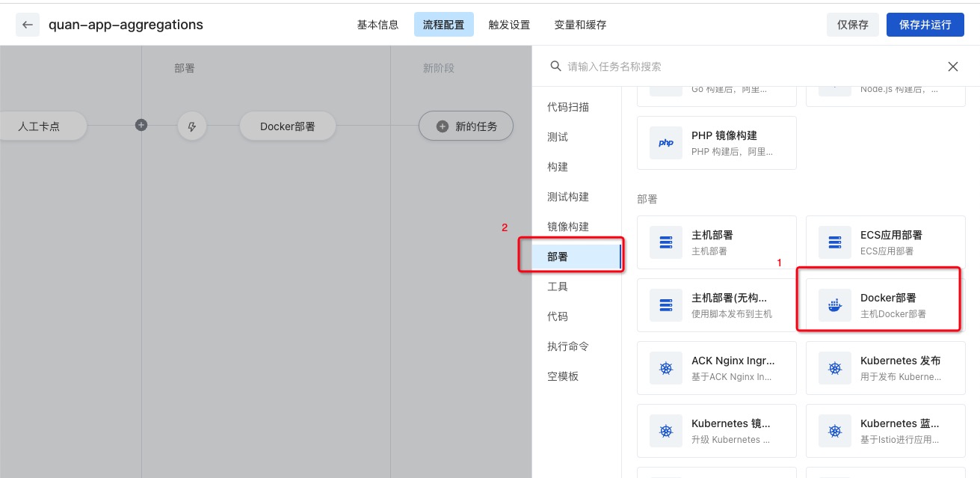The width and height of the screenshot is (980, 478).
Task: Select the PHP 镜像构建 icon
Action: coord(665,142)
